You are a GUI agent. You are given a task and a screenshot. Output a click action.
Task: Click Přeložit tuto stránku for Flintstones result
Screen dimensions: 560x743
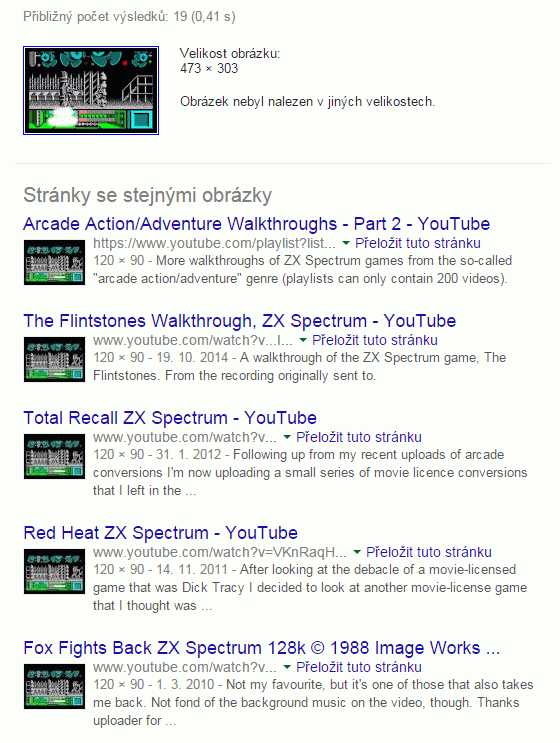375,340
